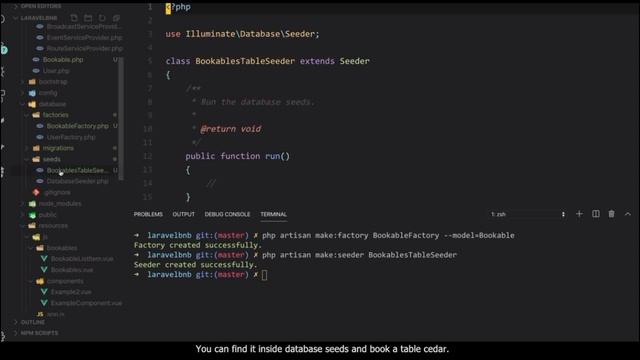Open EventServiceProvider.php in explorer
The width and height of the screenshot is (640, 360).
tap(84, 37)
